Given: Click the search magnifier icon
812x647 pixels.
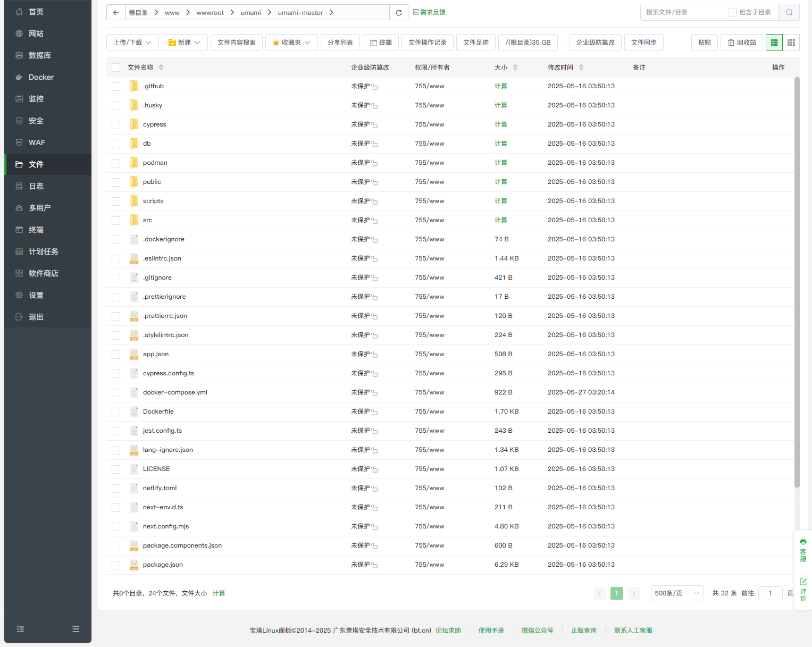Looking at the screenshot, I should point(789,12).
